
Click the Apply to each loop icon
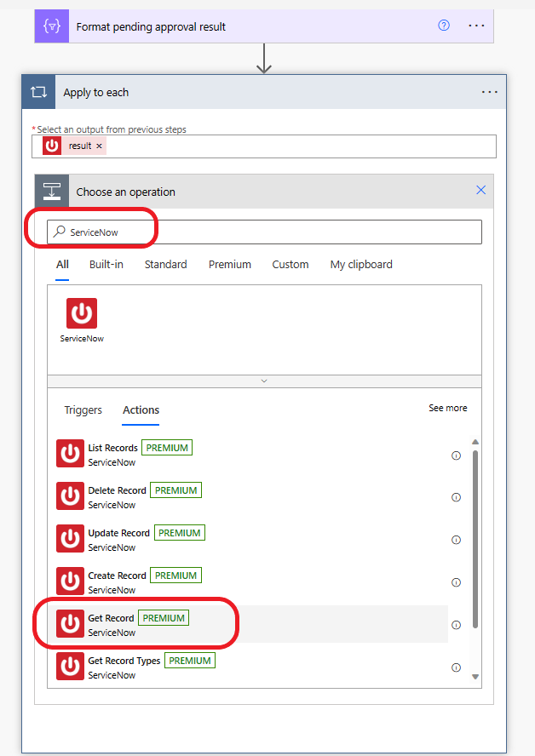pyautogui.click(x=38, y=92)
